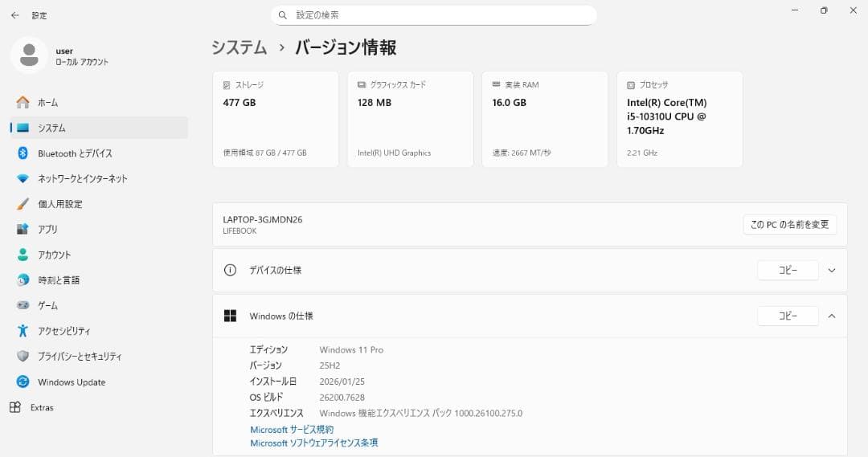The image size is (868, 457).
Task: Click install date 2026/01/25
Action: (342, 382)
